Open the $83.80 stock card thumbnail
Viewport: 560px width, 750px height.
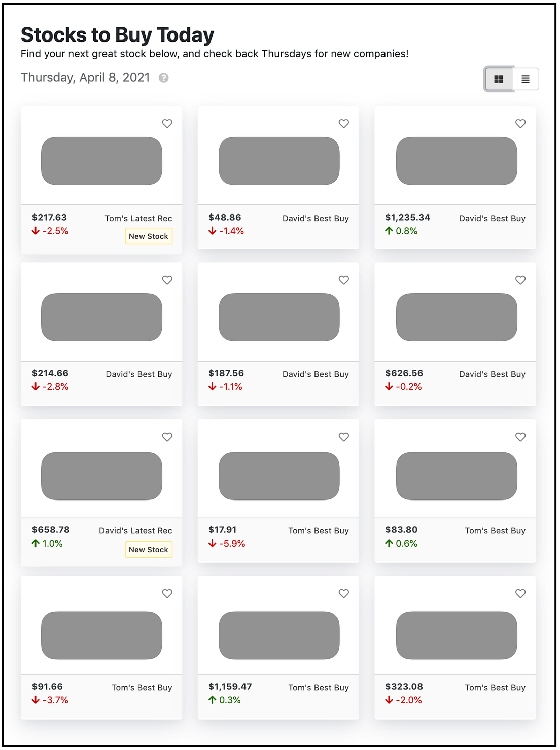(455, 476)
